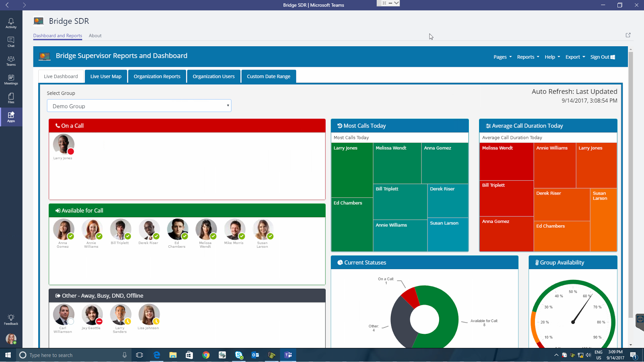Expand the Help dropdown menu
This screenshot has height=362, width=644.
coord(552,57)
